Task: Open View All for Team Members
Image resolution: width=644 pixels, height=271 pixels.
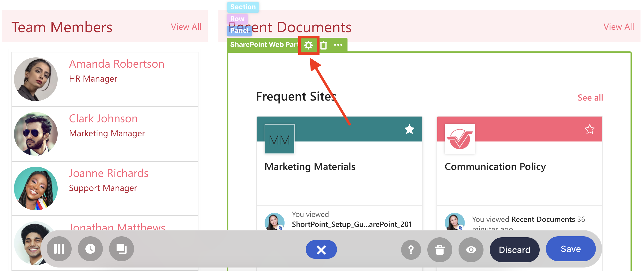Action: (186, 27)
